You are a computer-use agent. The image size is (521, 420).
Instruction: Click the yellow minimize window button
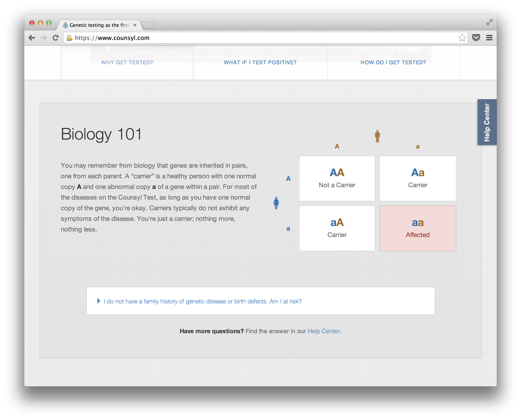click(x=40, y=23)
